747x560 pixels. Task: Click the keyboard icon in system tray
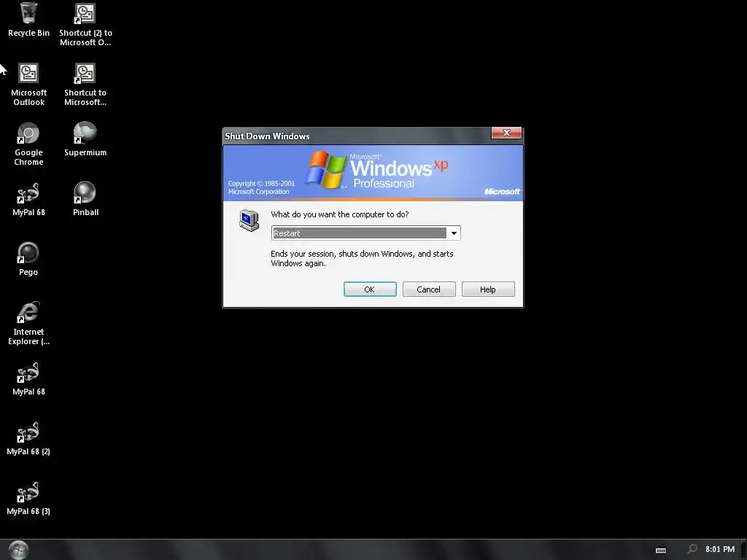(x=661, y=550)
